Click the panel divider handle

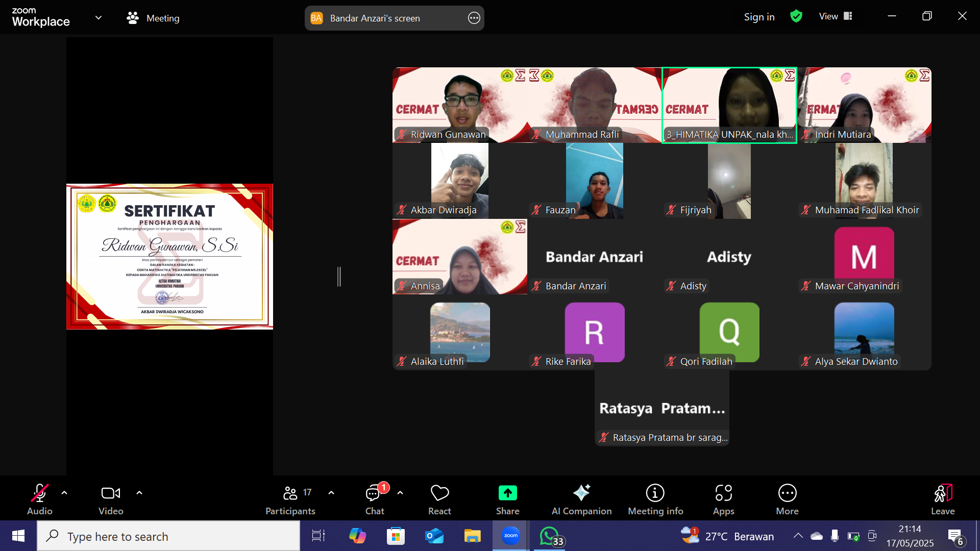339,277
